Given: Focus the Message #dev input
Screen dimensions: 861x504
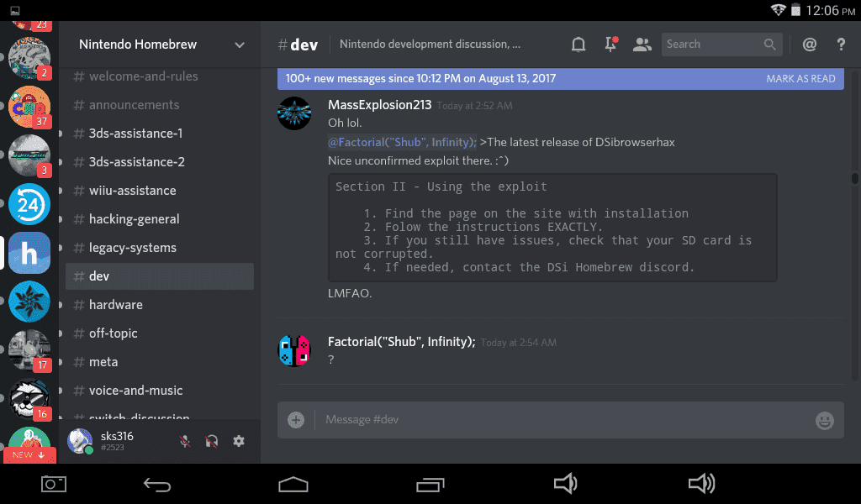Looking at the screenshot, I should click(x=560, y=420).
